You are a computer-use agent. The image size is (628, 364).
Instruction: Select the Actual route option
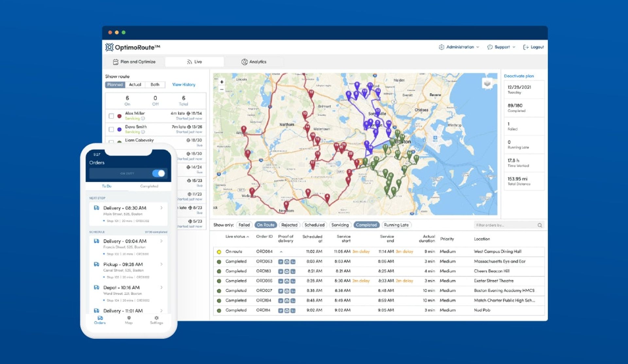tap(135, 85)
